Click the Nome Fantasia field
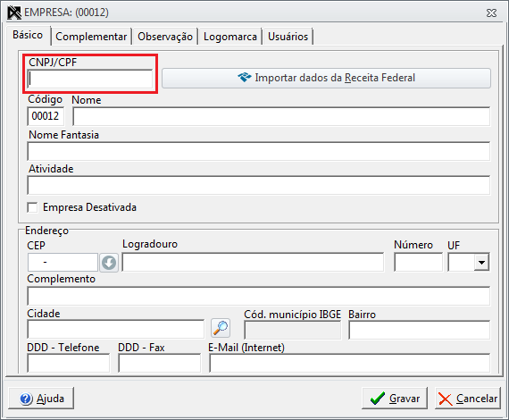Viewport: 509px width, 420px height. click(x=259, y=151)
